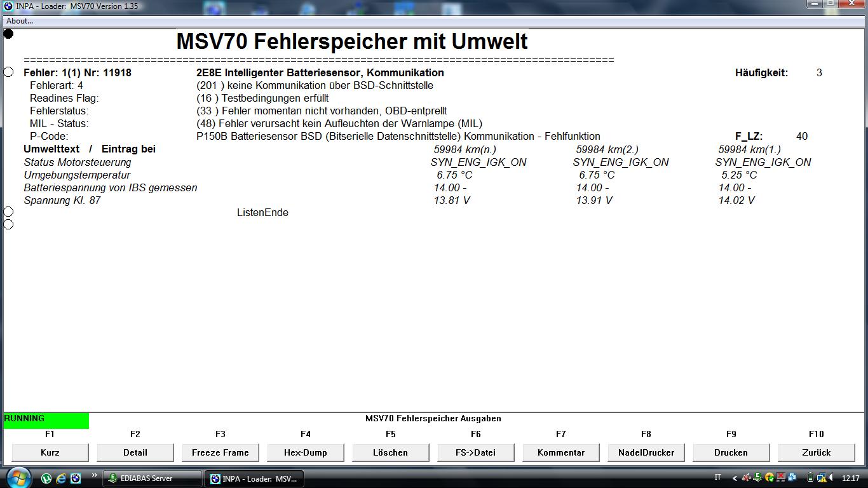Screen dimensions: 868x488
Task: Select INPA - Loader taskbar button
Action: 254,478
